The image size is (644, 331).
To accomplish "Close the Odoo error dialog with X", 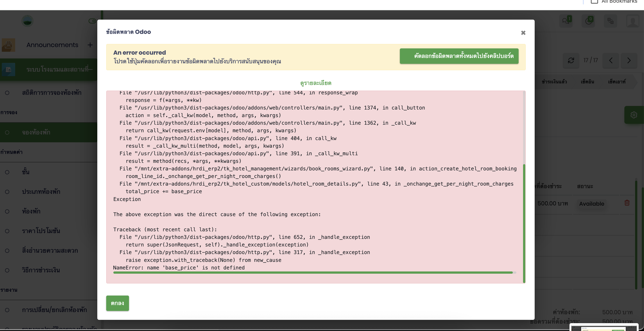I will [x=523, y=33].
